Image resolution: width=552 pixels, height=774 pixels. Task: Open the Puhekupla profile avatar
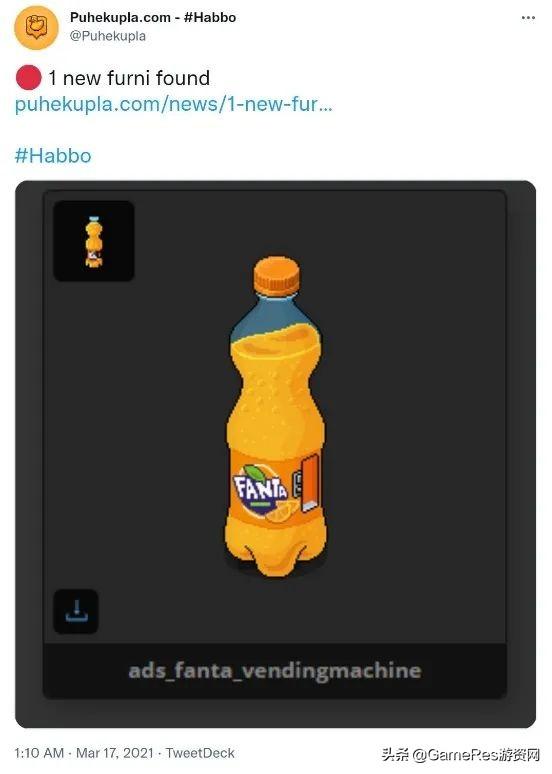(x=36, y=28)
